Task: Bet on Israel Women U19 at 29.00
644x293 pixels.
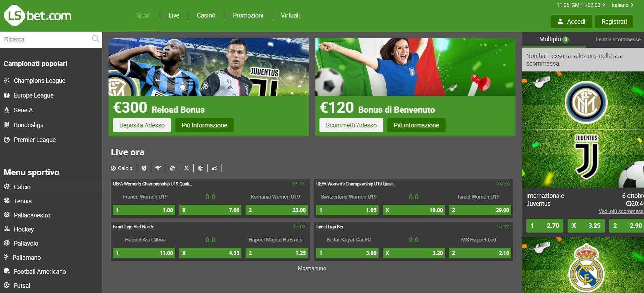Action: point(480,210)
